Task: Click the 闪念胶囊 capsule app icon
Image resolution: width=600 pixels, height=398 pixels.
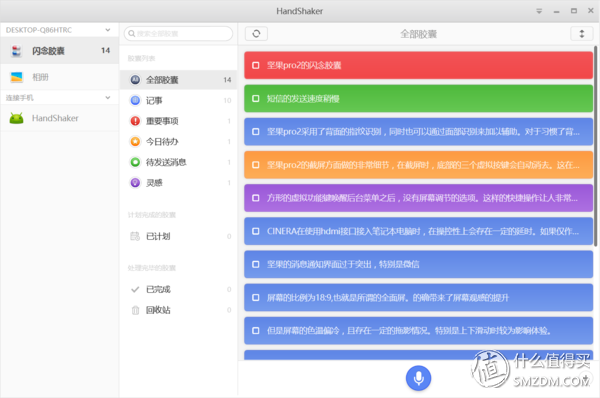Action: (16, 51)
